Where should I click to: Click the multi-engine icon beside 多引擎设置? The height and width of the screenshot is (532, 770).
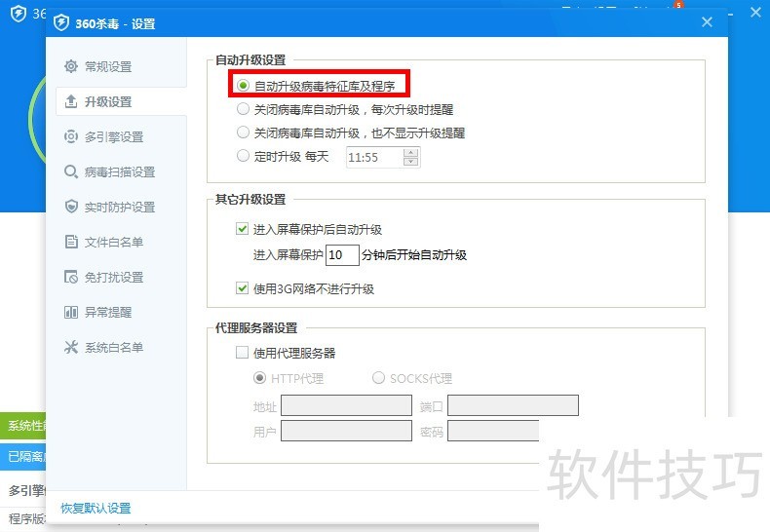[71, 136]
